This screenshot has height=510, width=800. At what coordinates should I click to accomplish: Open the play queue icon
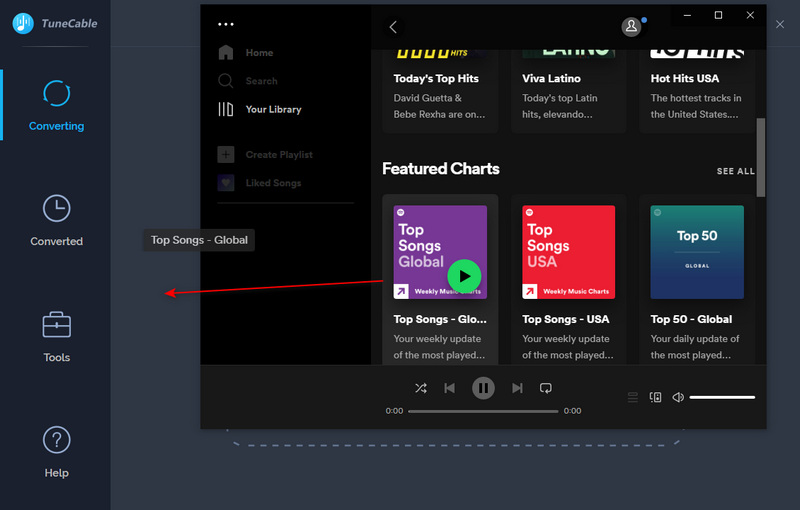633,397
